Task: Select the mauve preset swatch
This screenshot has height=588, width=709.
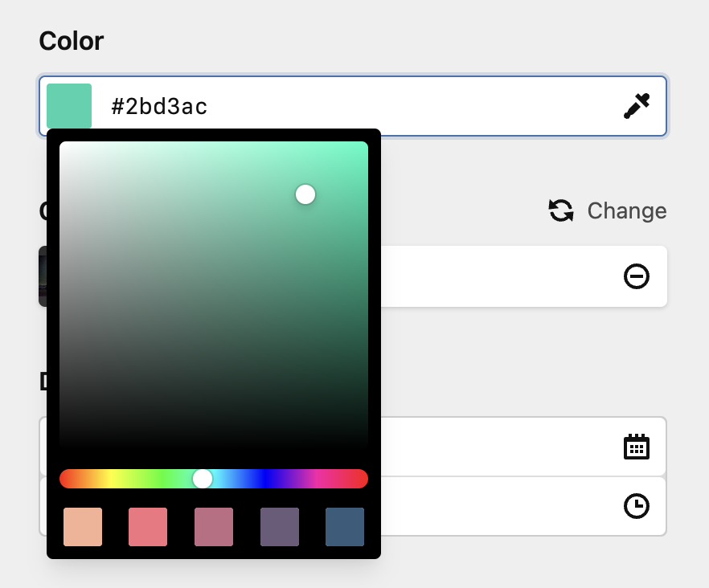Action: coord(213,527)
